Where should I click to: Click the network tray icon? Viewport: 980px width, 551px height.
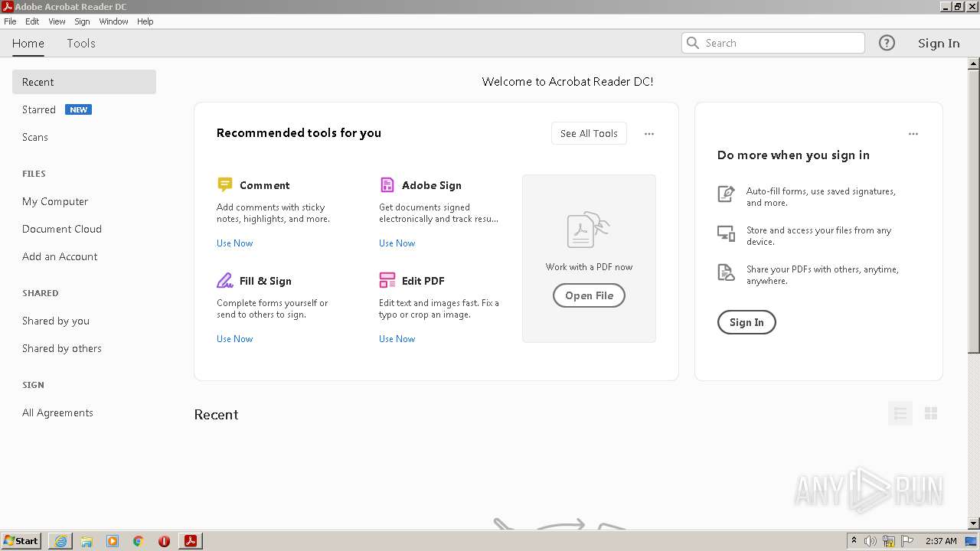click(889, 541)
